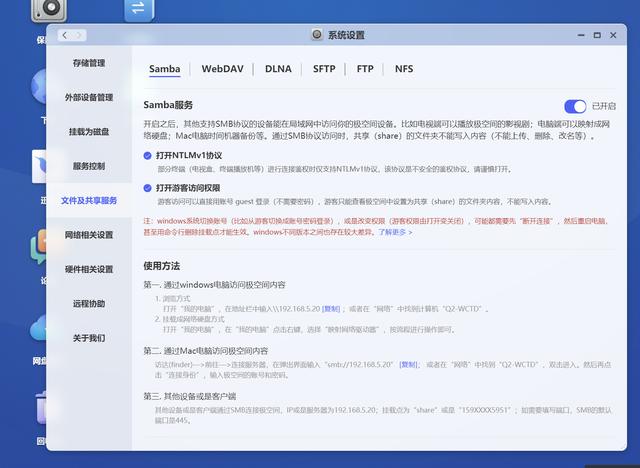Go forward with the right arrow button
The height and width of the screenshot is (468, 640).
[x=79, y=35]
